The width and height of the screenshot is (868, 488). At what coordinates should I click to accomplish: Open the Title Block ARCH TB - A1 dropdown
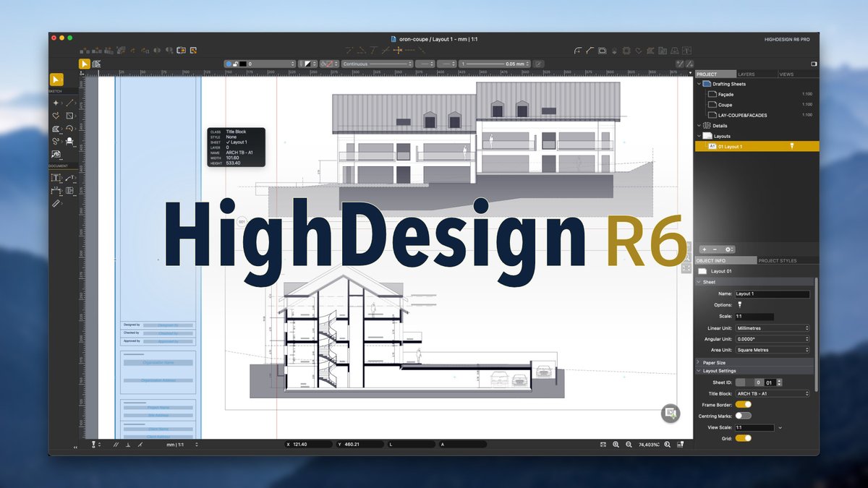773,393
